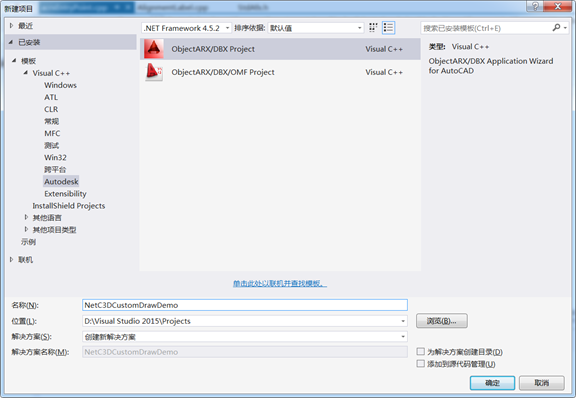Open the location path dropdown

(403, 321)
